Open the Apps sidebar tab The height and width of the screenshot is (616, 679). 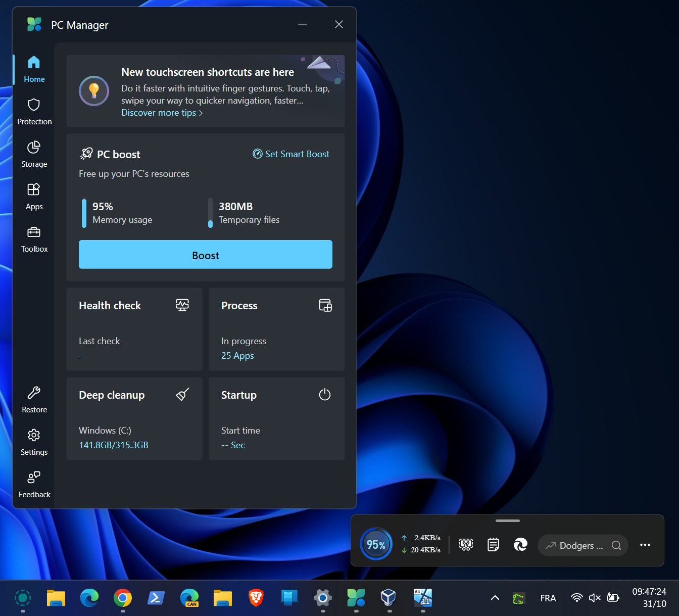tap(34, 196)
